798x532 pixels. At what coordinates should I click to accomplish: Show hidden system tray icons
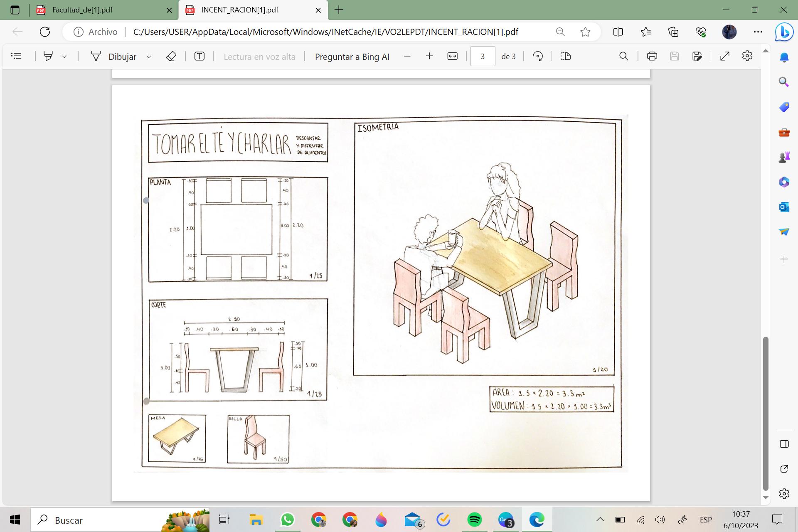tap(600, 520)
